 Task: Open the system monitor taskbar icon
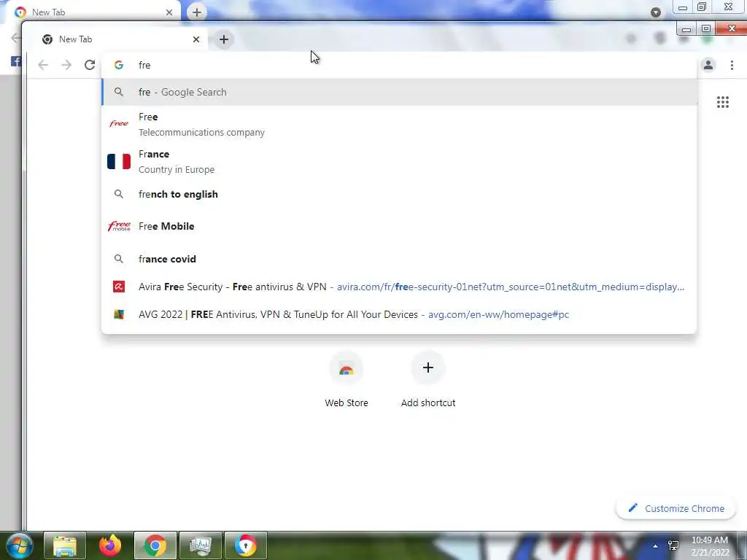[x=200, y=545]
